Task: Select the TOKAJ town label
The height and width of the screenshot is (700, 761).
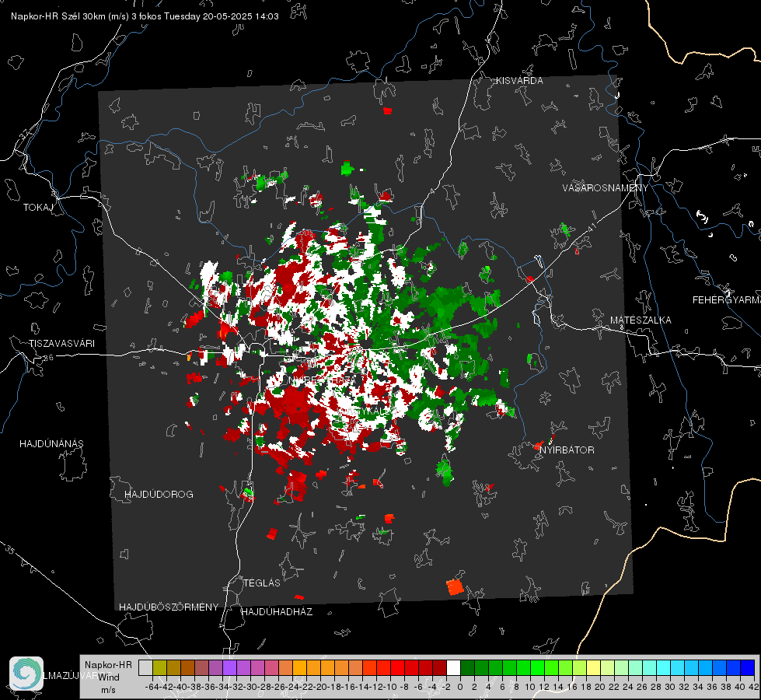Action: point(38,208)
